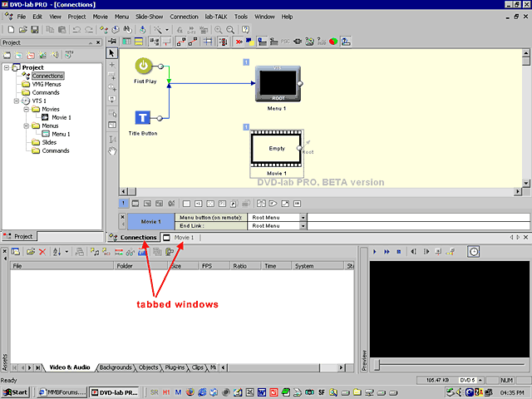This screenshot has width=532, height=399.
Task: Open the Plug-ins assets tab
Action: 175,367
